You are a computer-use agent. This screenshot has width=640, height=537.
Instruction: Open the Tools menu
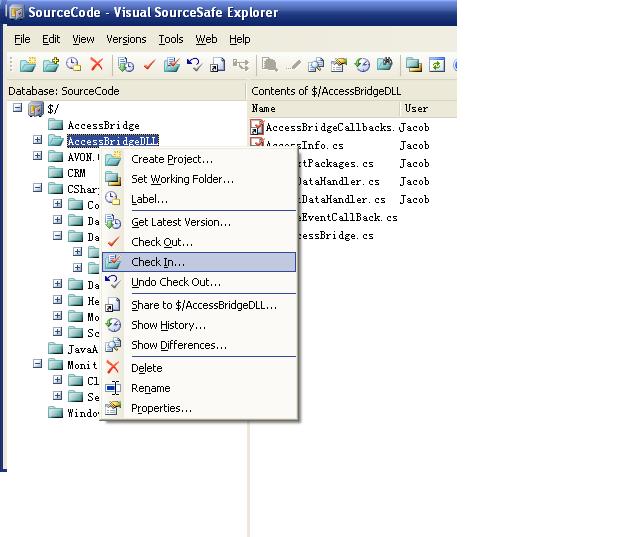pyautogui.click(x=171, y=39)
